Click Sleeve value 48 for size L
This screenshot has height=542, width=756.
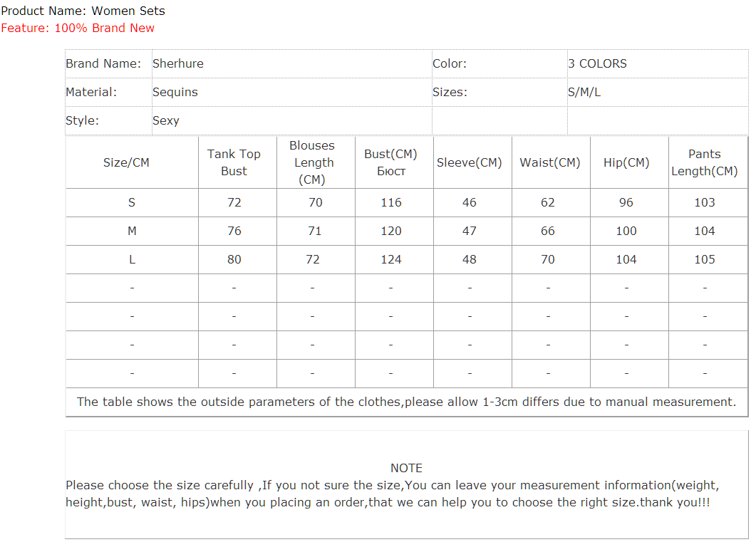(469, 260)
